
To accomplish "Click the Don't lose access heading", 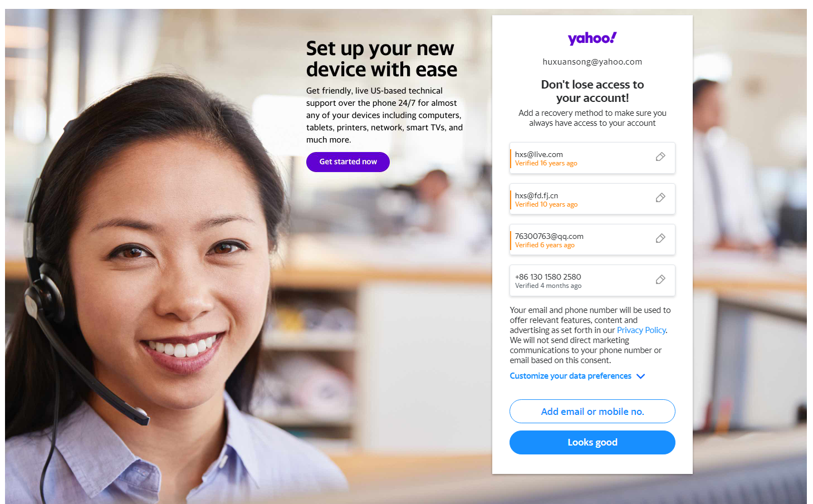I will [592, 91].
